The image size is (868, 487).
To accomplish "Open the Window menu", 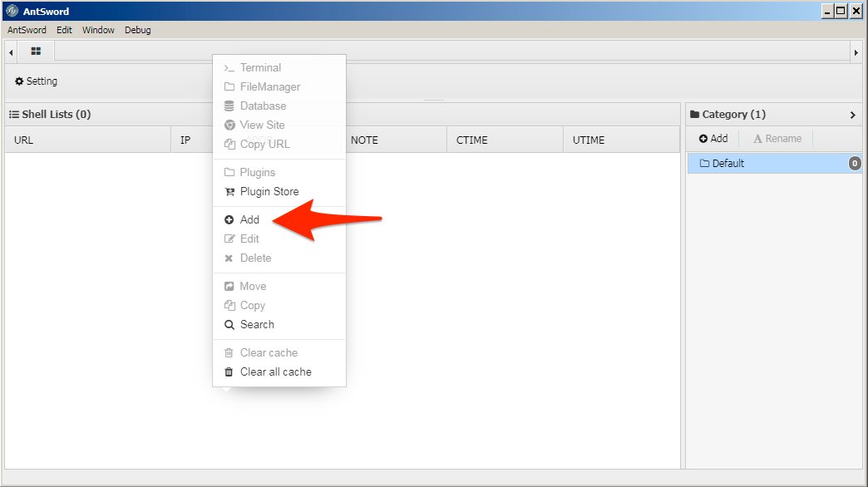I will (98, 30).
